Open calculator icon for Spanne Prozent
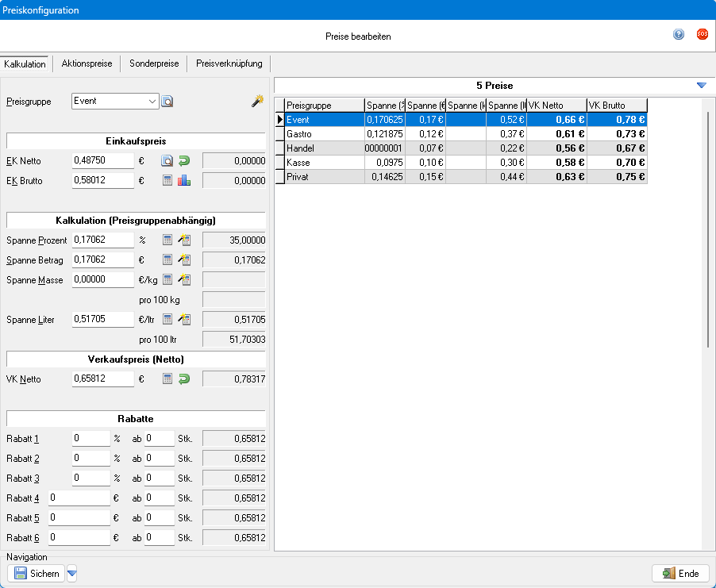 [x=167, y=240]
